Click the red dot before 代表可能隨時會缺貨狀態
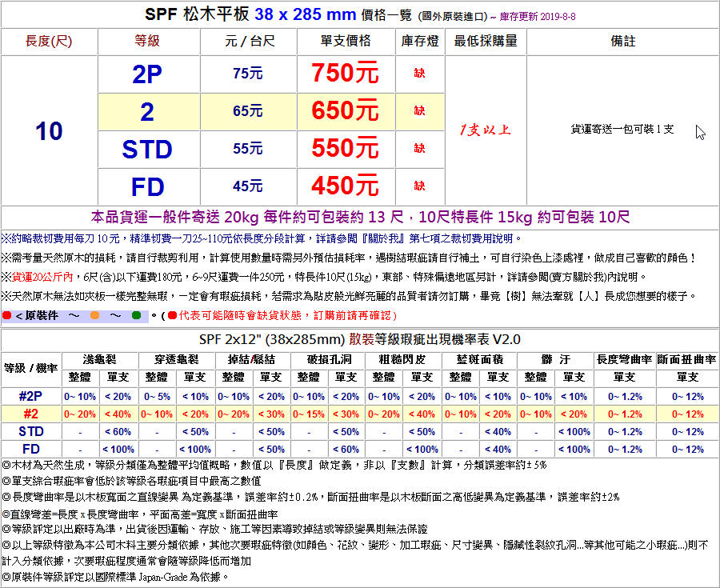This screenshot has height=588, width=720. point(172,315)
